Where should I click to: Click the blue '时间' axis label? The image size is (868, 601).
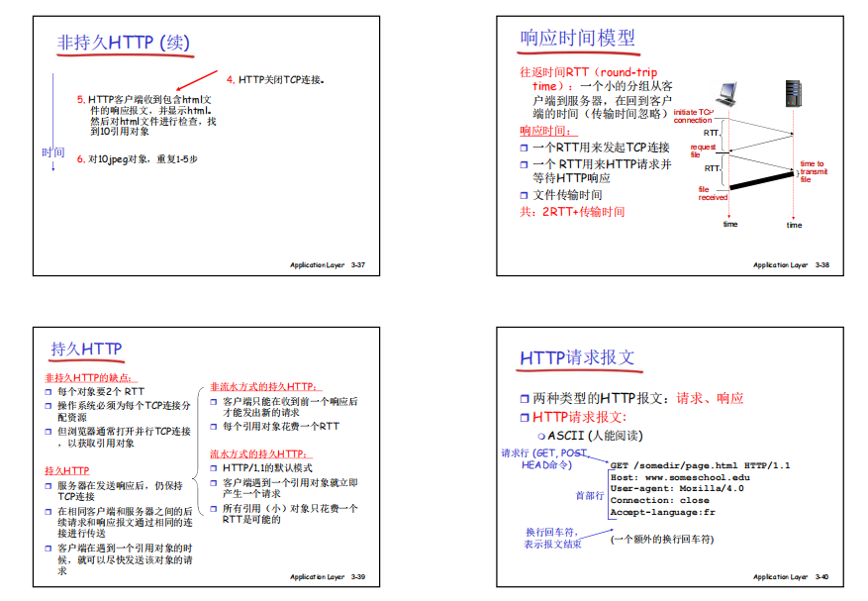tap(53, 152)
